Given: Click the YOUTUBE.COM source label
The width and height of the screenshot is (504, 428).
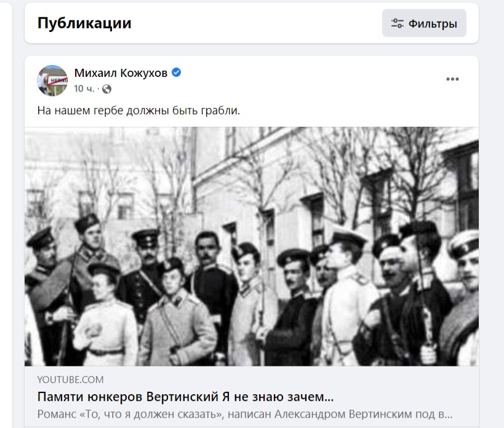Looking at the screenshot, I should [x=70, y=380].
